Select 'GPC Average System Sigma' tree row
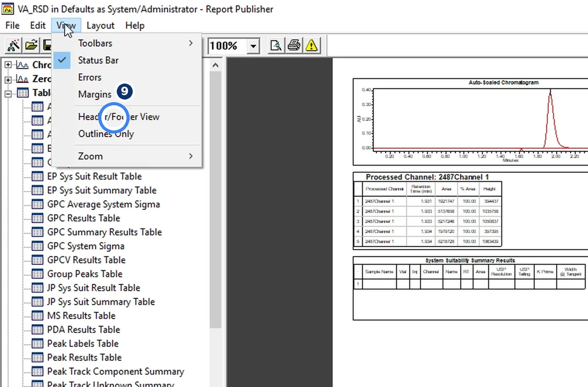The width and height of the screenshot is (588, 387). 104,204
